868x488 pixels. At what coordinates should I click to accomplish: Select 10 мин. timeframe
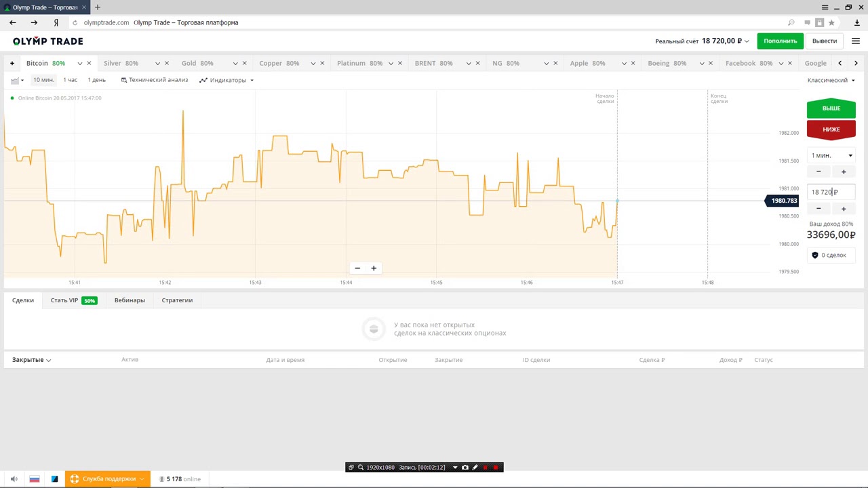(43, 80)
